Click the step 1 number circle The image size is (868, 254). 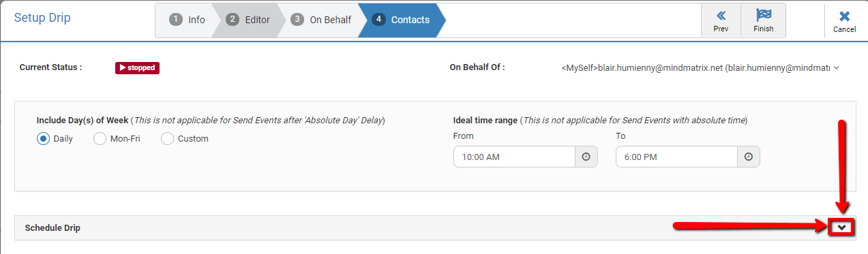[x=175, y=20]
